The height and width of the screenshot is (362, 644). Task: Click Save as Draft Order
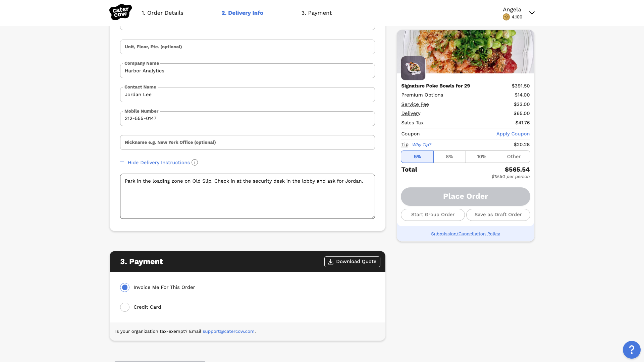coord(498,215)
